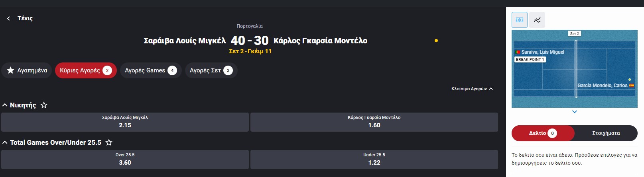Click the live tennis court animation
Screen dimensions: 644x177
[x=575, y=68]
